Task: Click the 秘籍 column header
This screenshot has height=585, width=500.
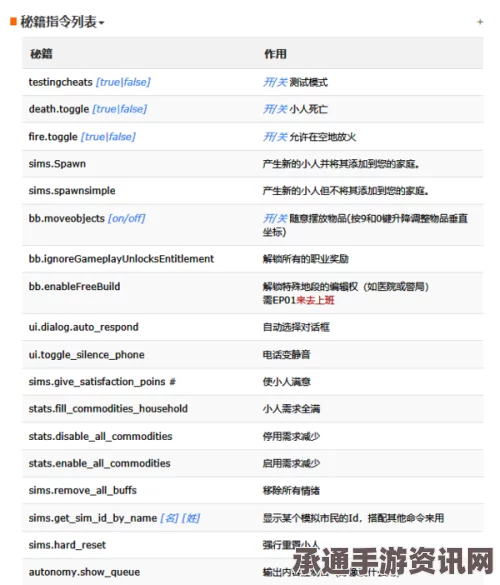Action: pyautogui.click(x=41, y=54)
